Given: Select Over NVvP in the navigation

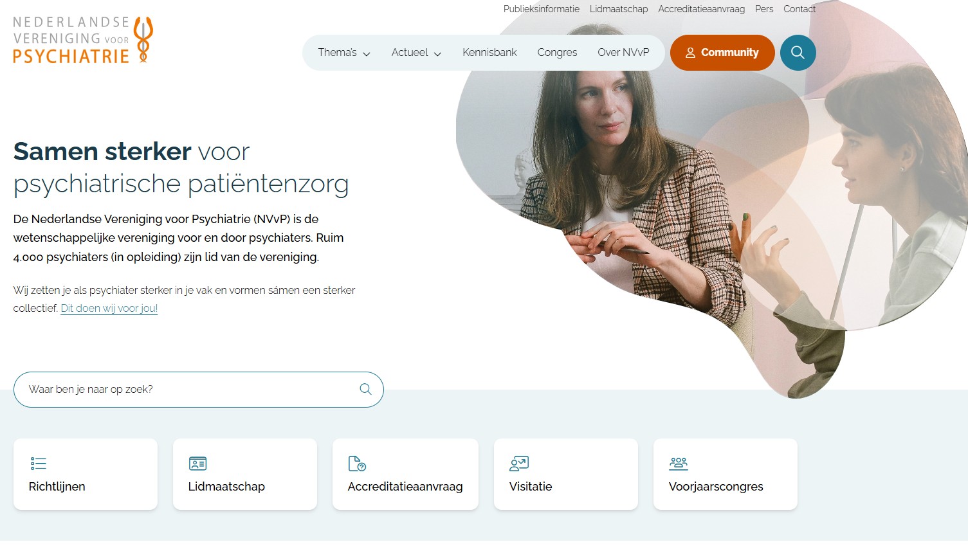Looking at the screenshot, I should 623,53.
